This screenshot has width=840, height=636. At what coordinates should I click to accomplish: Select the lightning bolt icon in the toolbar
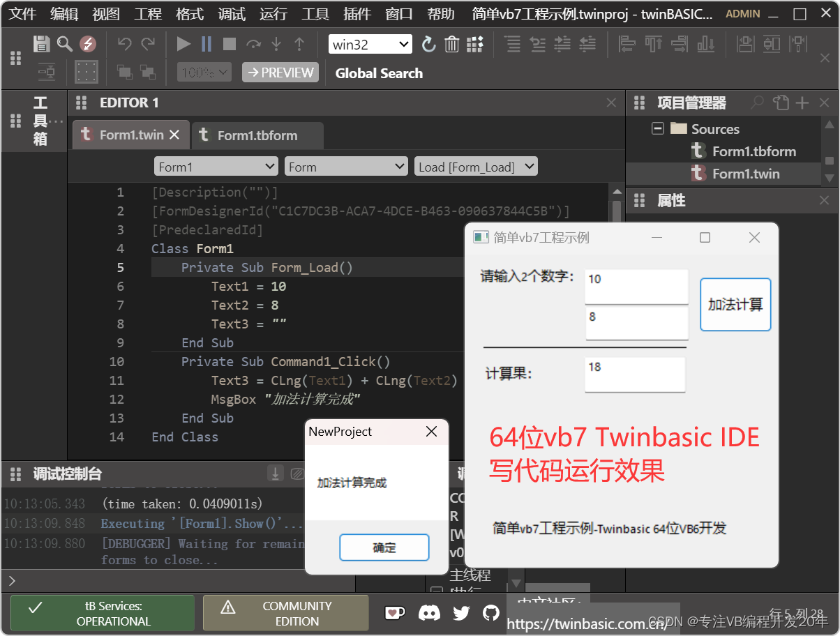tap(88, 43)
